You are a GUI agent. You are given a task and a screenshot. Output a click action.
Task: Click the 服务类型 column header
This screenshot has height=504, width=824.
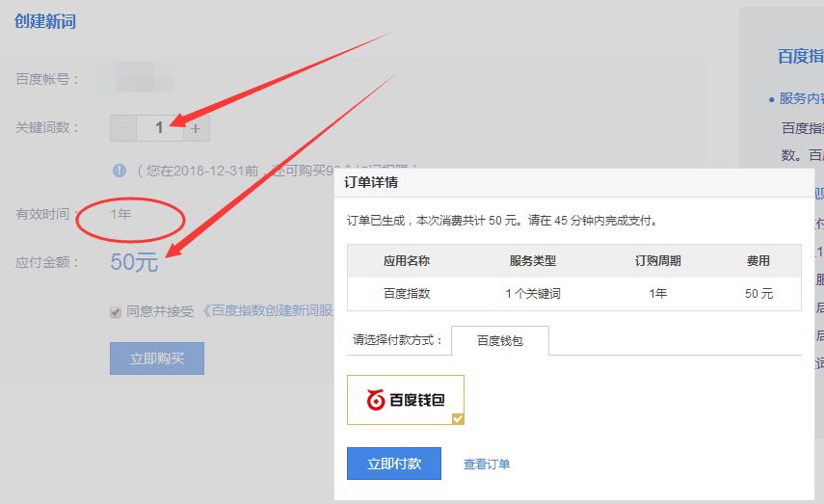click(533, 260)
